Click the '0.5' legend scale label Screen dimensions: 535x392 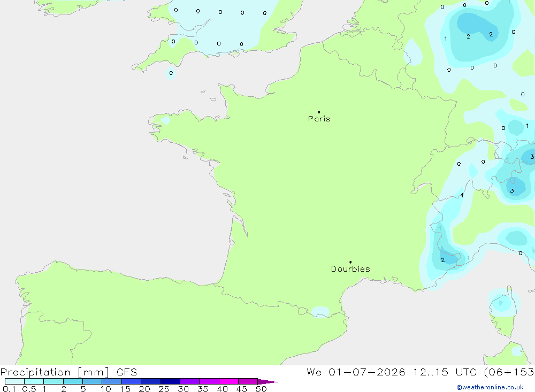coord(29,389)
